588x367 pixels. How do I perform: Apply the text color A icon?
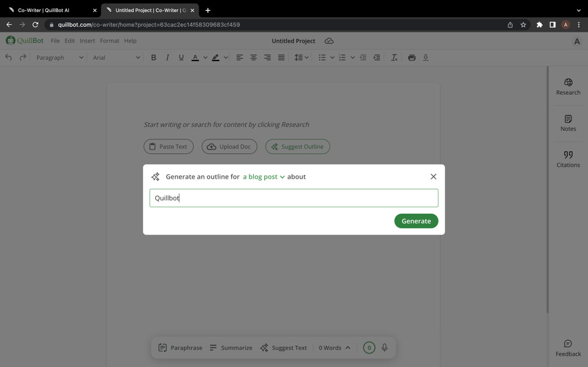(x=195, y=57)
